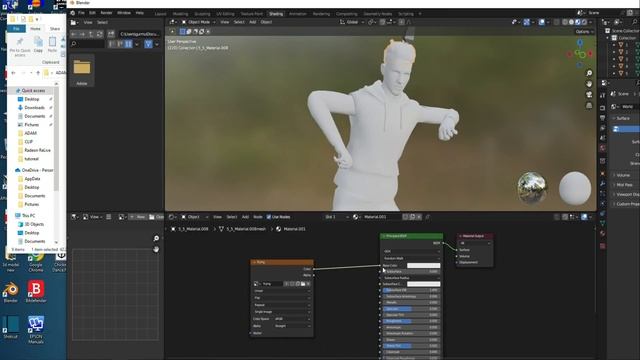This screenshot has width=640, height=360.
Task: Open Downloads in File Explorer quick access
Action: click(34, 108)
